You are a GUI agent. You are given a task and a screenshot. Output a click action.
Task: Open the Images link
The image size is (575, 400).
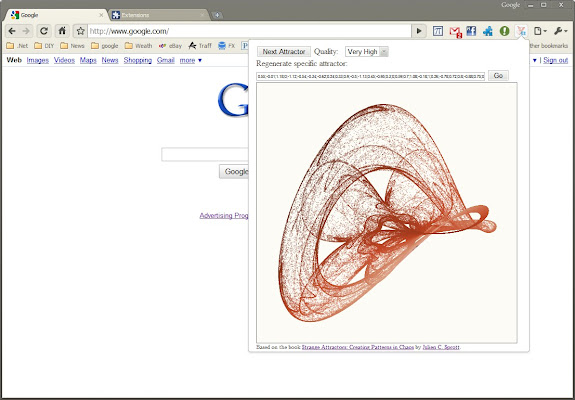point(38,60)
